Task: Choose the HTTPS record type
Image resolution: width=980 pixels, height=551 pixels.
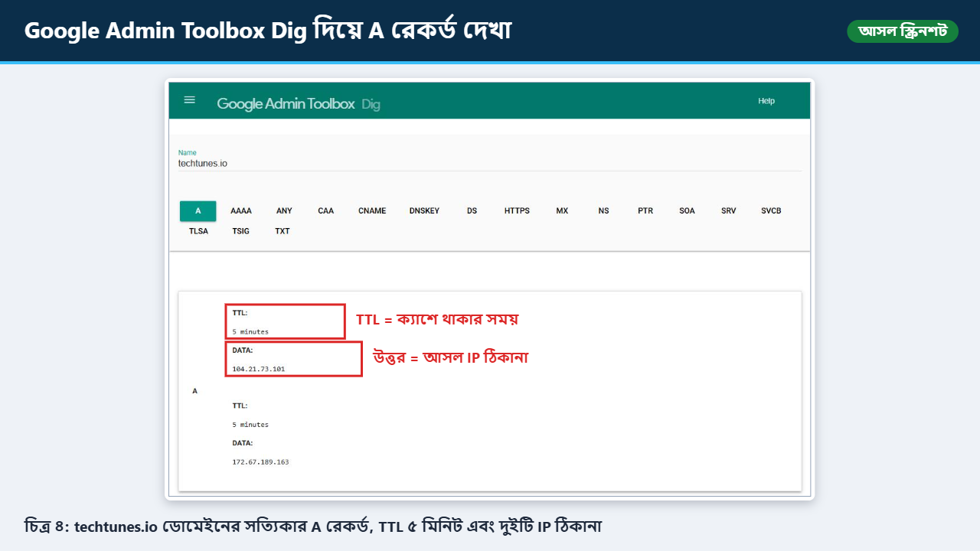Action: click(517, 211)
